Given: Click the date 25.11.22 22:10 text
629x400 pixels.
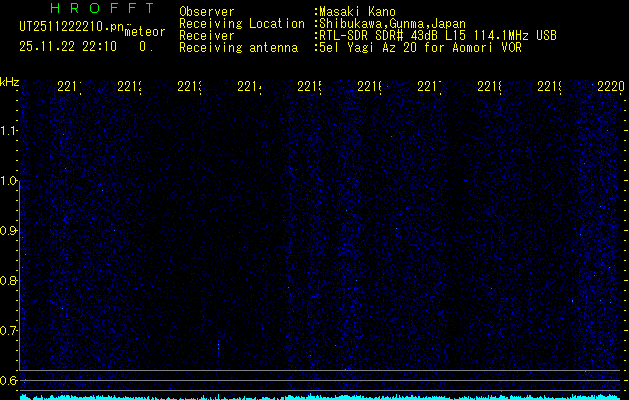Looking at the screenshot, I should pyautogui.click(x=68, y=47).
